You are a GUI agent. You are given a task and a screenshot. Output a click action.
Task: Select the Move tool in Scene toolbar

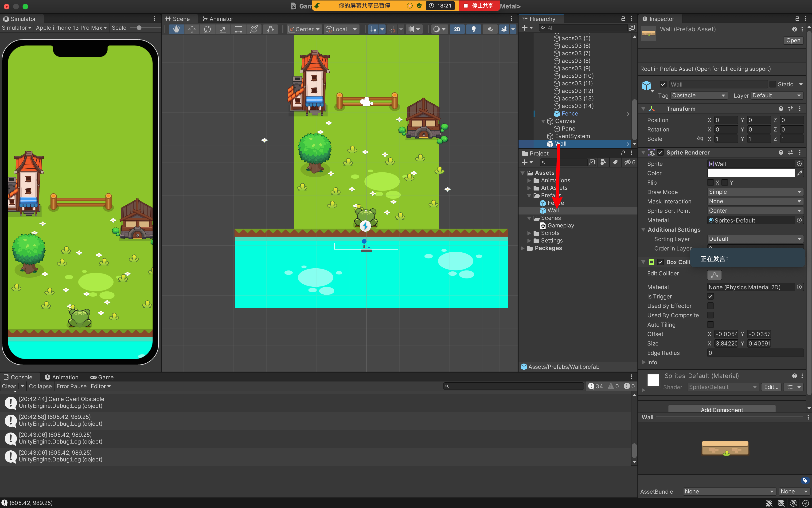pyautogui.click(x=192, y=29)
